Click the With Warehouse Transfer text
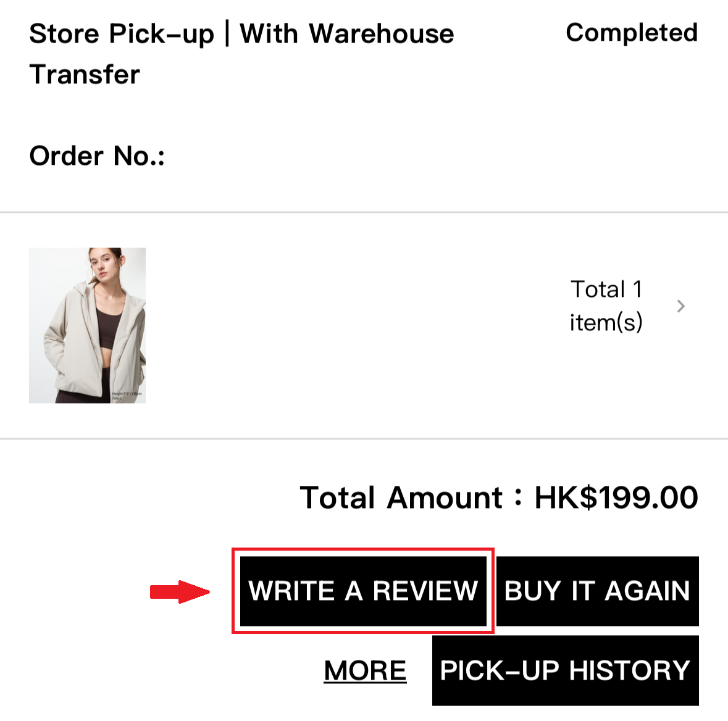This screenshot has width=728, height=721. [x=346, y=34]
